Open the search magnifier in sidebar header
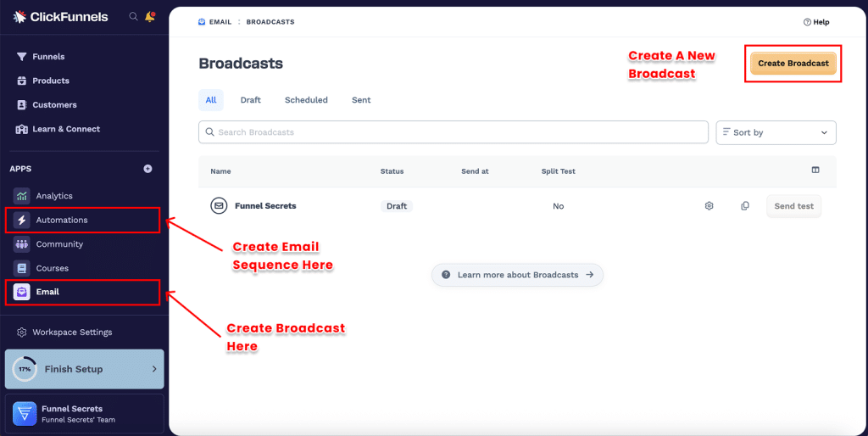 133,17
